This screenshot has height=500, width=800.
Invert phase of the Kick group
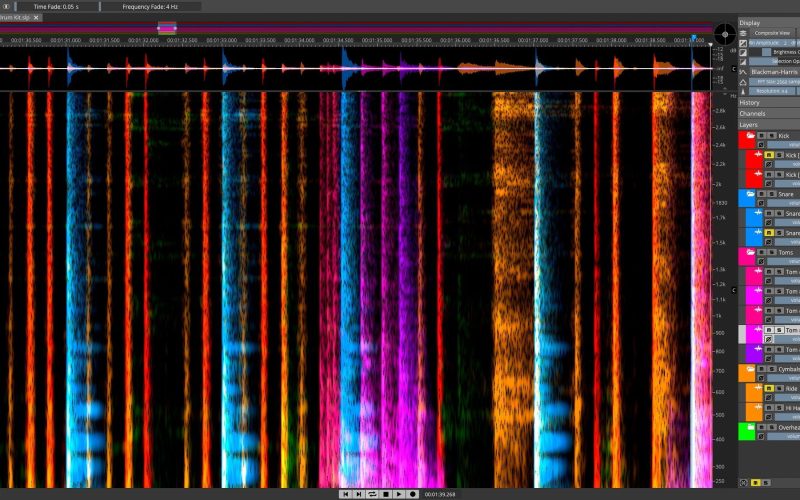(x=761, y=145)
